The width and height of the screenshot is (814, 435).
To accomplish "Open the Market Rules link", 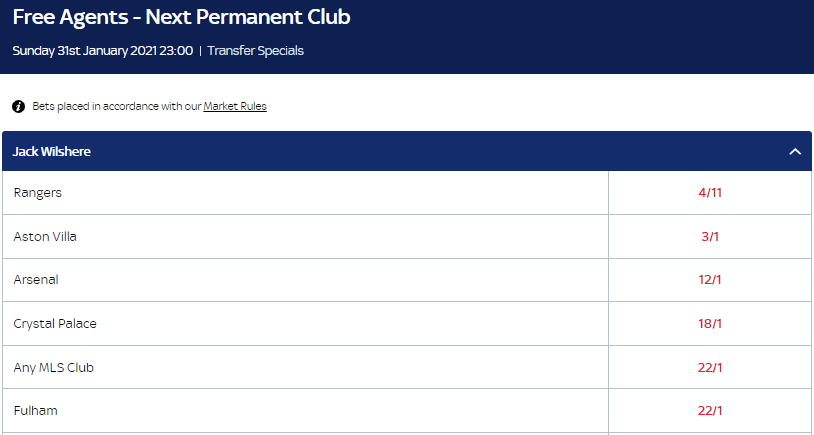I will (235, 106).
